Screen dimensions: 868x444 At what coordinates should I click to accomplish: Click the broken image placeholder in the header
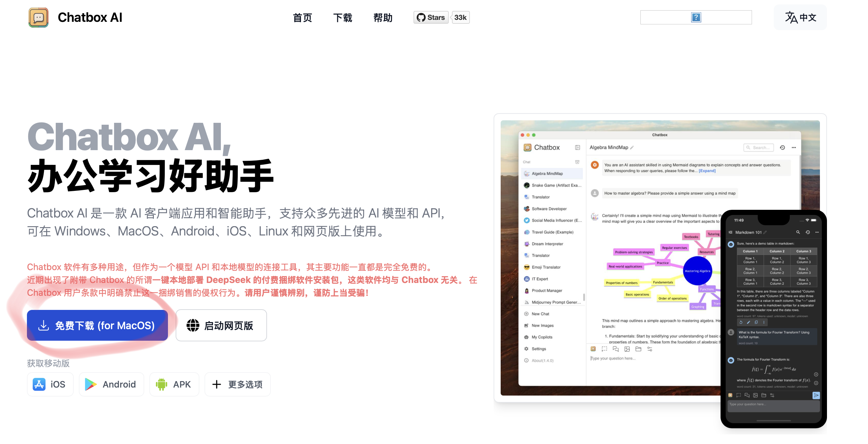coord(696,17)
